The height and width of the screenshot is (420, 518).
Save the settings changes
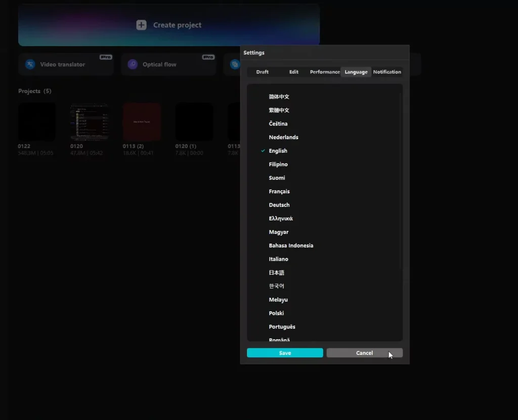click(x=285, y=353)
